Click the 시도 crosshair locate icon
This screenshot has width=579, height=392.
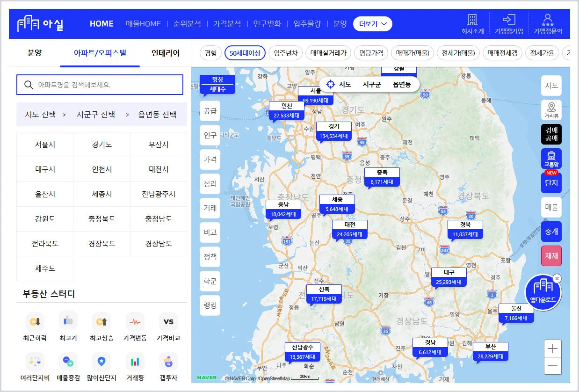(x=331, y=84)
